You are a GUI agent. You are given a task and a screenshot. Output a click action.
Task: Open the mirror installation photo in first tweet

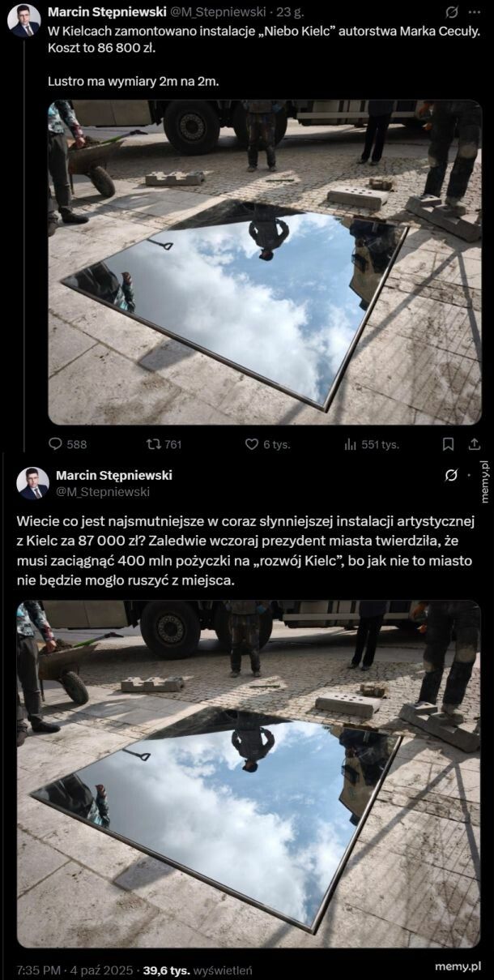tap(265, 262)
